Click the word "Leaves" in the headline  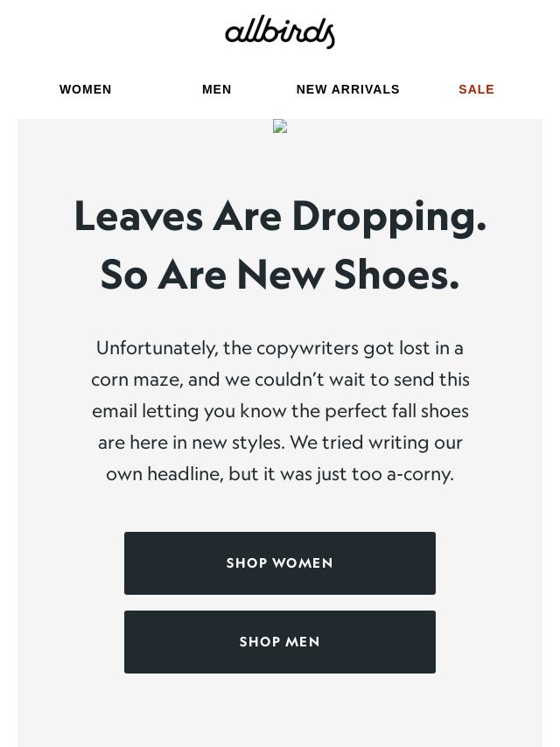coord(138,216)
